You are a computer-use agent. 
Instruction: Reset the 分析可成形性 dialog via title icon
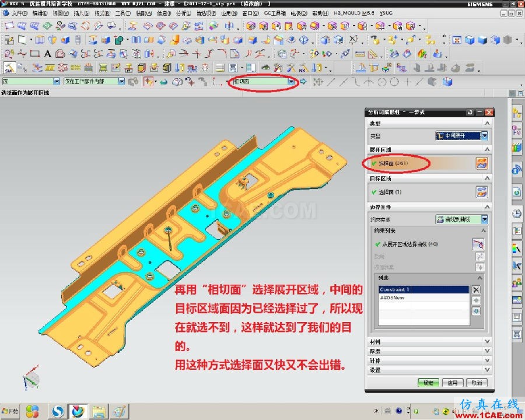(470, 112)
